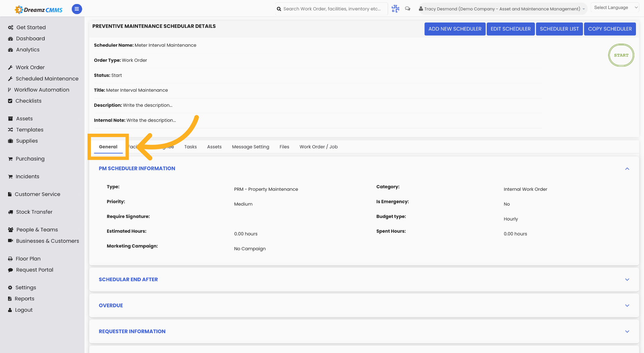Click the Work Order wrench icon

(x=10, y=68)
